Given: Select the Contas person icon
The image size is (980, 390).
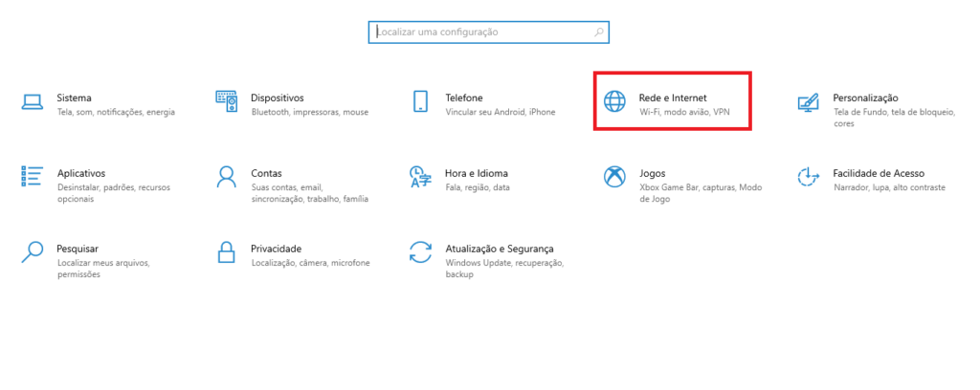Looking at the screenshot, I should (x=226, y=177).
